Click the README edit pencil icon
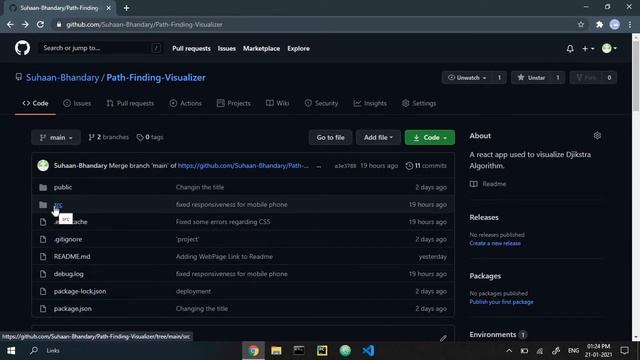640x360 pixels. tap(443, 338)
